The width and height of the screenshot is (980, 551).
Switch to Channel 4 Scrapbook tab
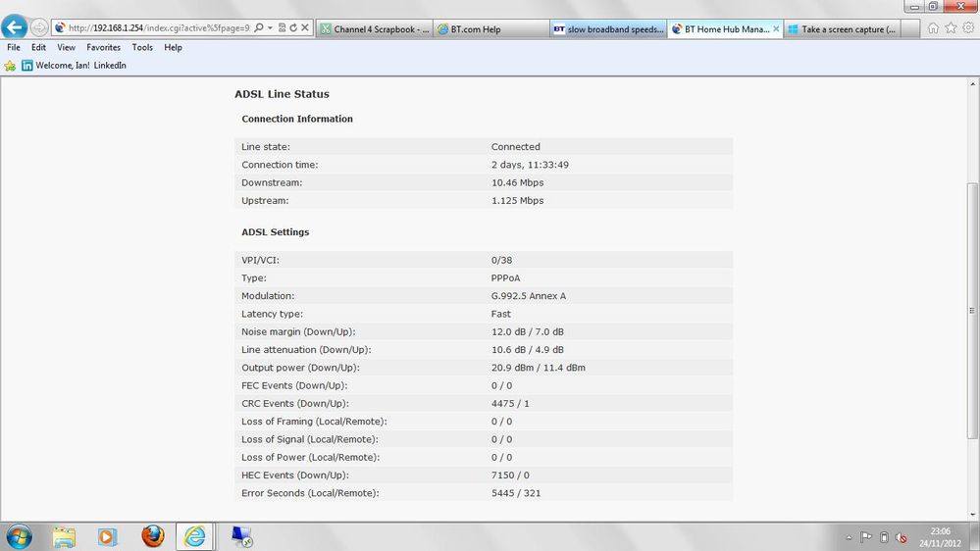pos(375,29)
